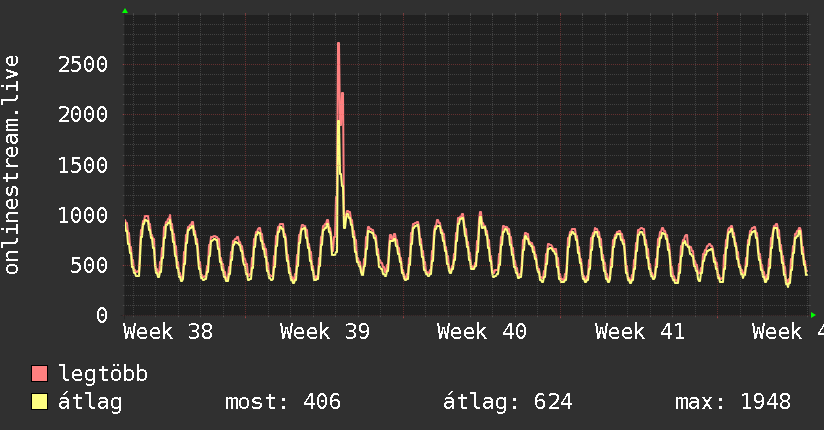This screenshot has height=430, width=824.
Task: Click the 1000 y-axis label
Action: pyautogui.click(x=83, y=215)
